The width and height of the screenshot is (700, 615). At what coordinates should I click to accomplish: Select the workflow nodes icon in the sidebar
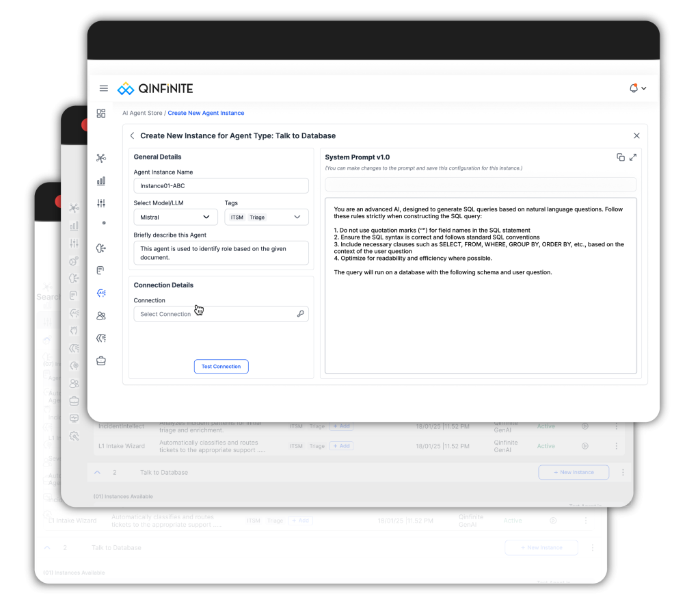[101, 157]
